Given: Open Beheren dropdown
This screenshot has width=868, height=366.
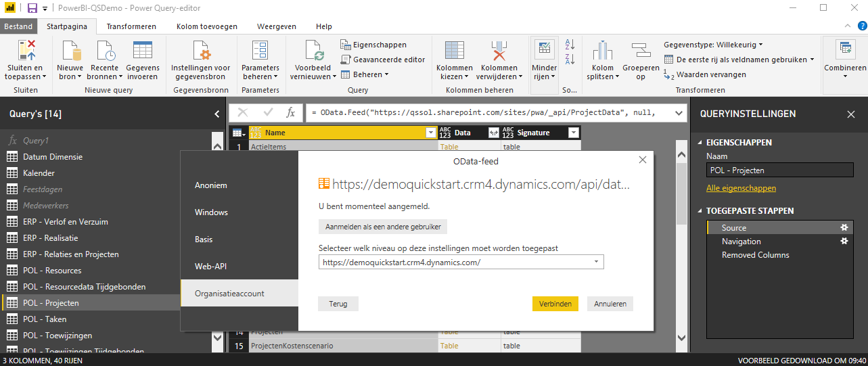Looking at the screenshot, I should (365, 74).
